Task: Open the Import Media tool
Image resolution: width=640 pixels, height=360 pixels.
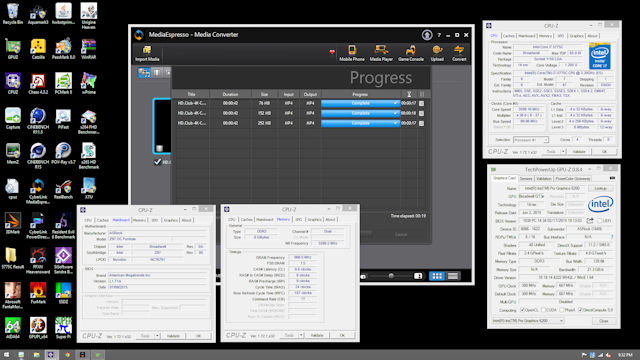Action: [147, 53]
